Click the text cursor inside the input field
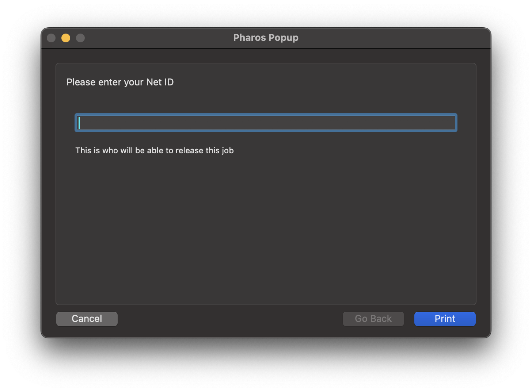The height and width of the screenshot is (392, 532). coord(79,123)
